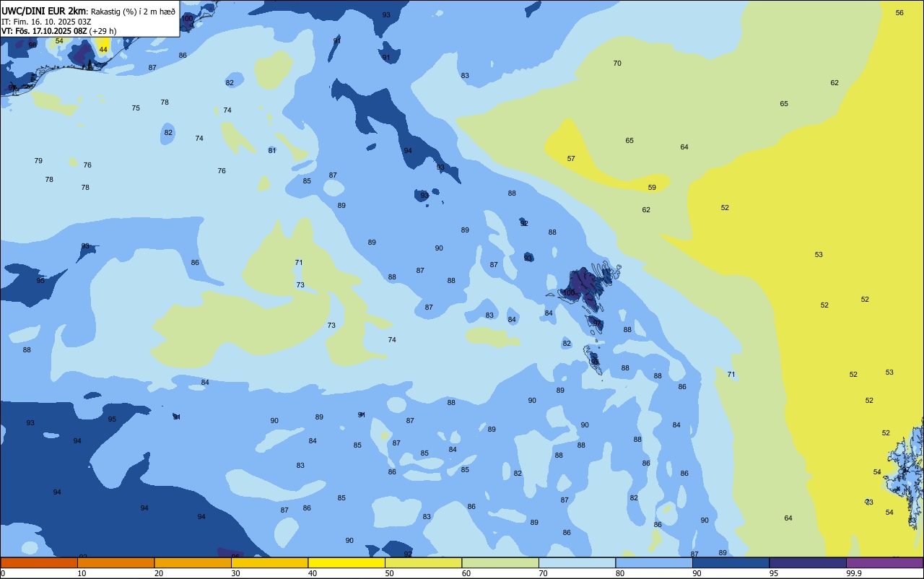
Task: Click the 95–99.9 navy legend segment
Action: (808, 562)
